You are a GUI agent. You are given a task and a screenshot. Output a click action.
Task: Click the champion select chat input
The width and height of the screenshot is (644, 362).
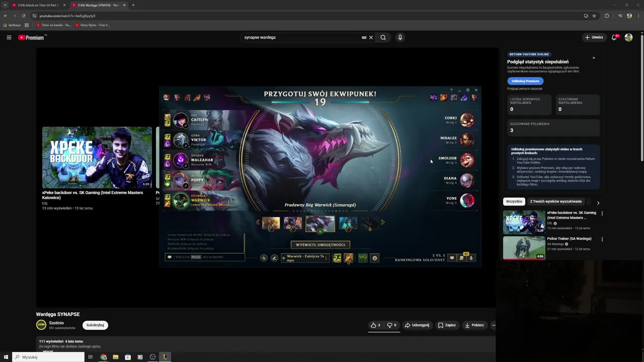click(x=205, y=257)
